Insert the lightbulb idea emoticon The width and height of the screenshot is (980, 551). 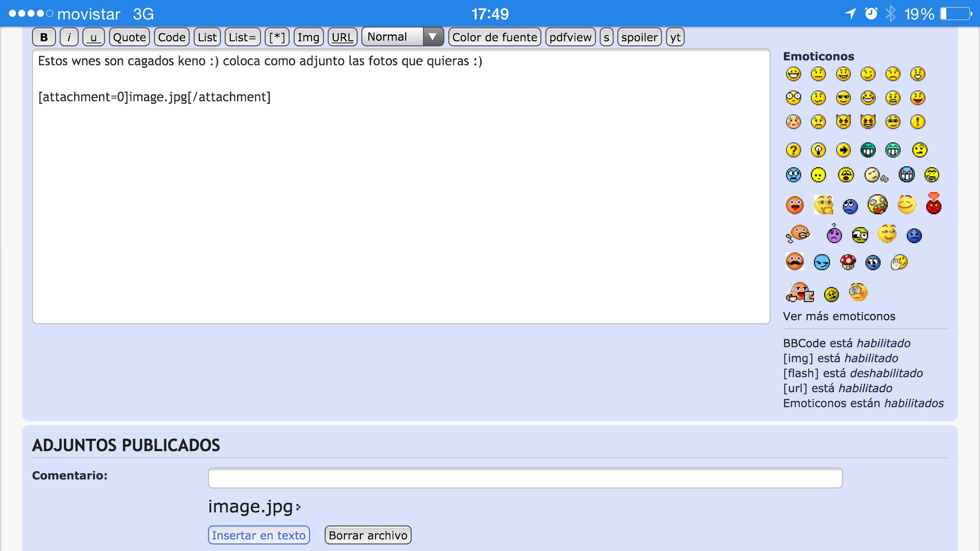pos(818,150)
